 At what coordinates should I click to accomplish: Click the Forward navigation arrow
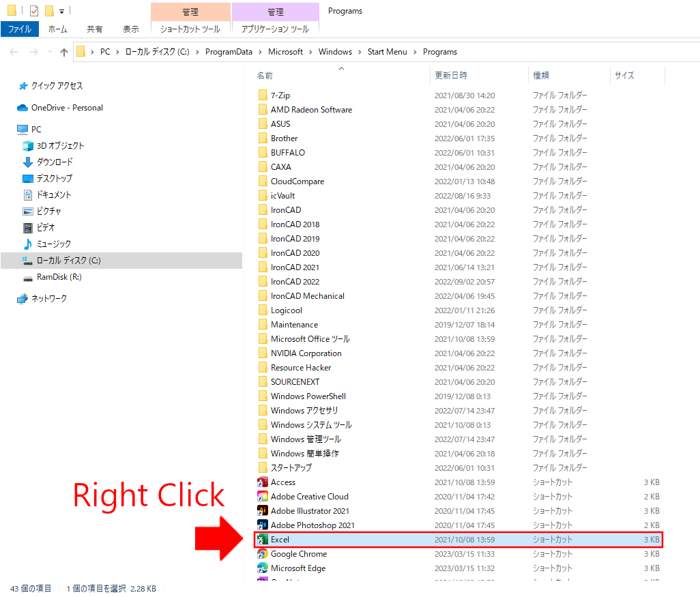tap(34, 53)
